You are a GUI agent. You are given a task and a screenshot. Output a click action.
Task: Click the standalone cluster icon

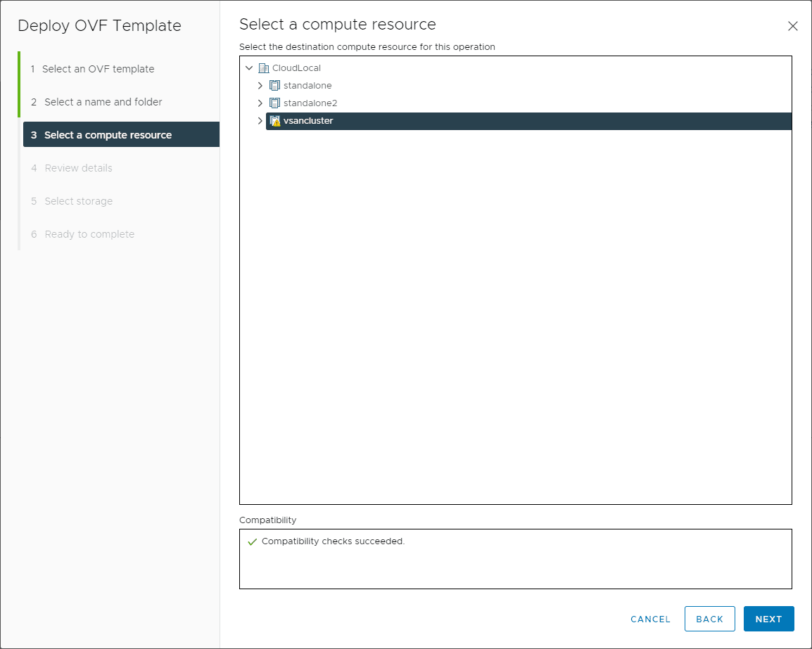275,86
